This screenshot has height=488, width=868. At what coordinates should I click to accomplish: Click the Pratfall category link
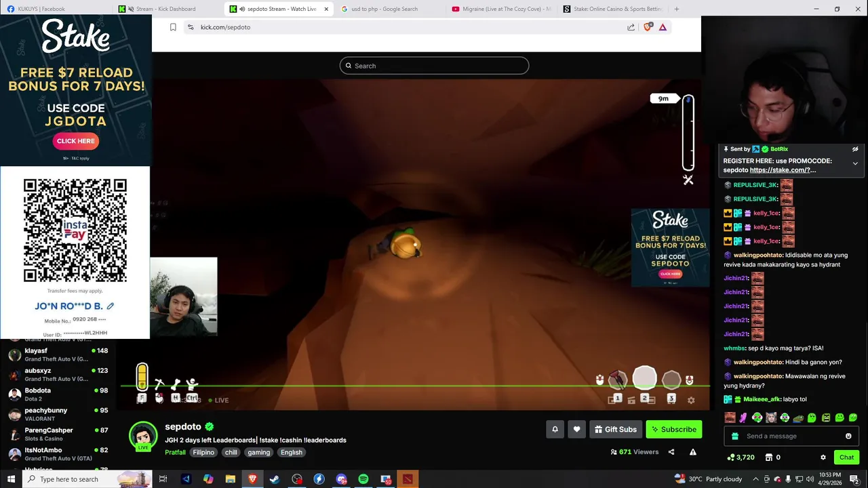point(175,452)
